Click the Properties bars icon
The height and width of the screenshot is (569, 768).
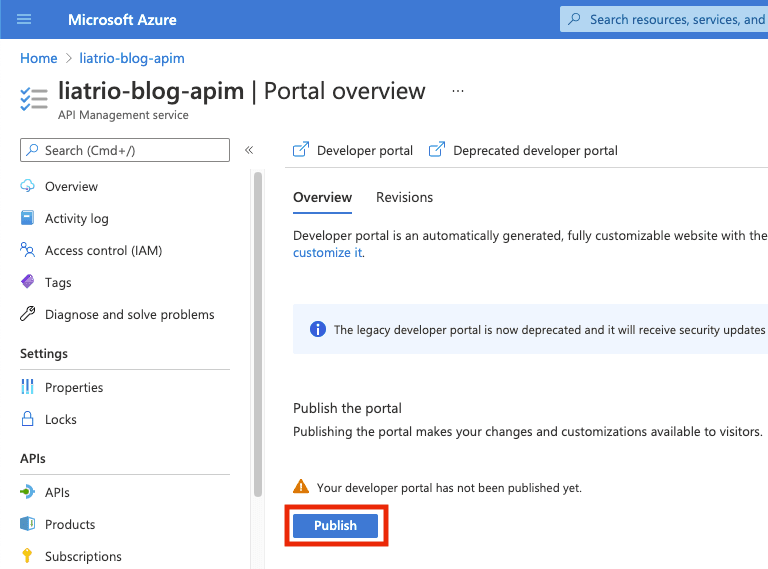click(27, 386)
